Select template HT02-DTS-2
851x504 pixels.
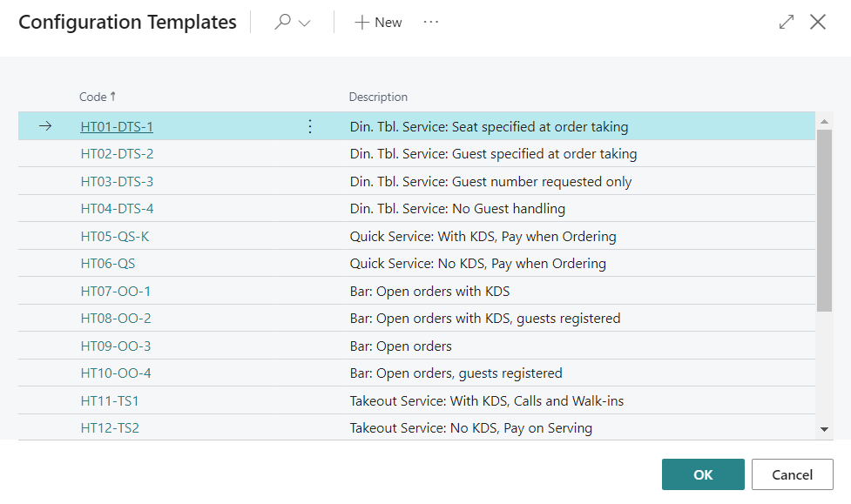click(x=117, y=154)
